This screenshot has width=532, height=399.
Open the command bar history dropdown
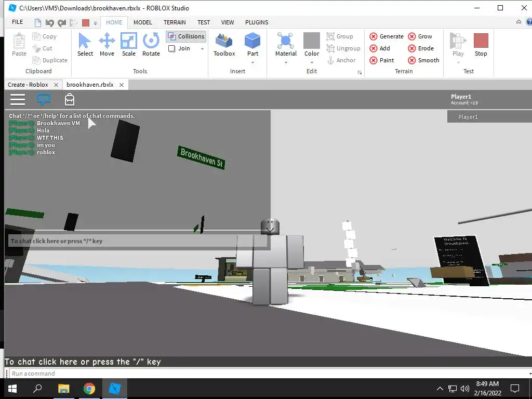pyautogui.click(x=530, y=374)
